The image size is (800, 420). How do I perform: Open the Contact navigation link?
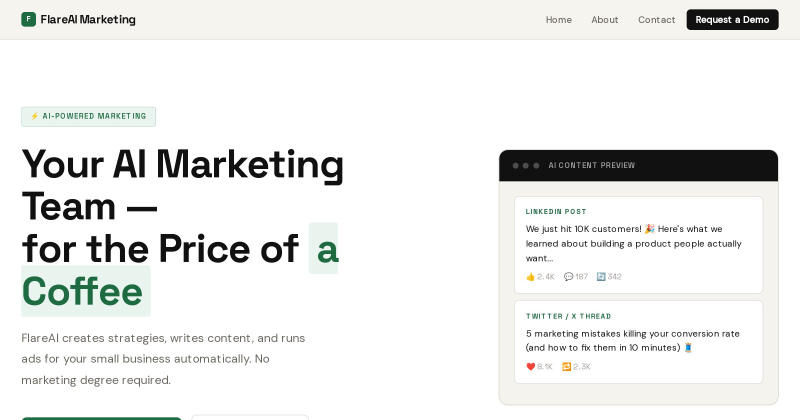(657, 20)
